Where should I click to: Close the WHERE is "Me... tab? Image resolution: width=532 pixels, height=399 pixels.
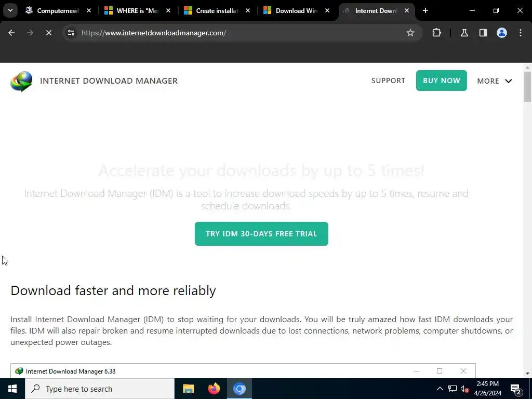(168, 10)
